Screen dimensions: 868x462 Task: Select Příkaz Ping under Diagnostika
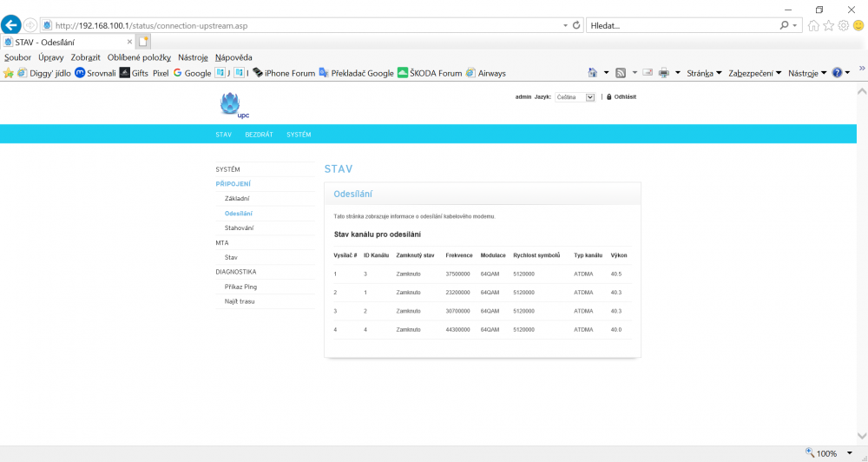[240, 287]
